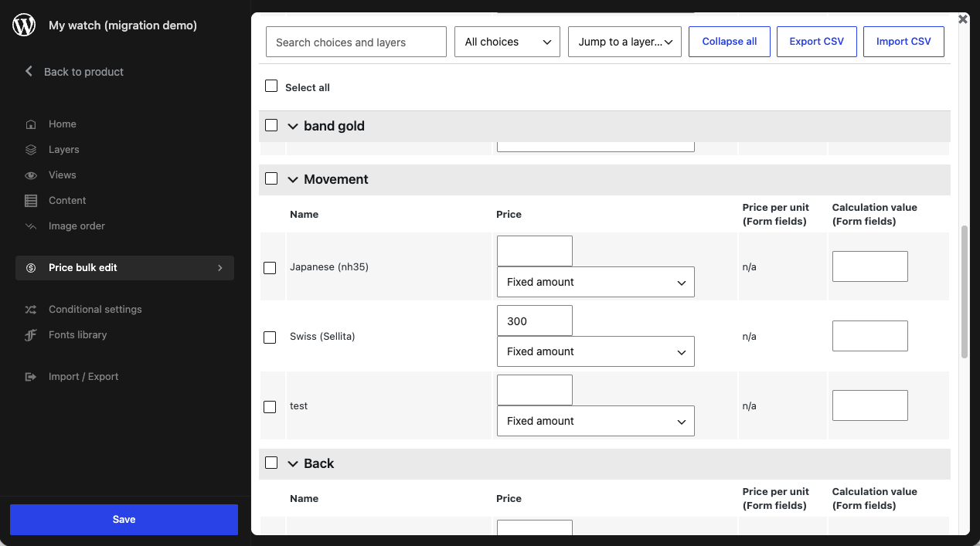This screenshot has width=980, height=546.
Task: Open the Conditional settings menu item
Action: click(95, 310)
